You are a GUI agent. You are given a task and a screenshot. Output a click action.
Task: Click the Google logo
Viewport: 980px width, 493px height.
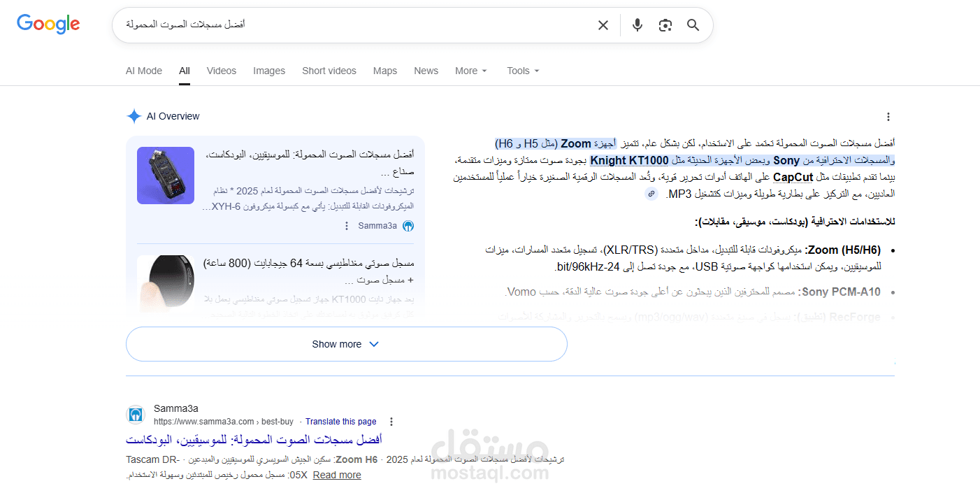(48, 24)
